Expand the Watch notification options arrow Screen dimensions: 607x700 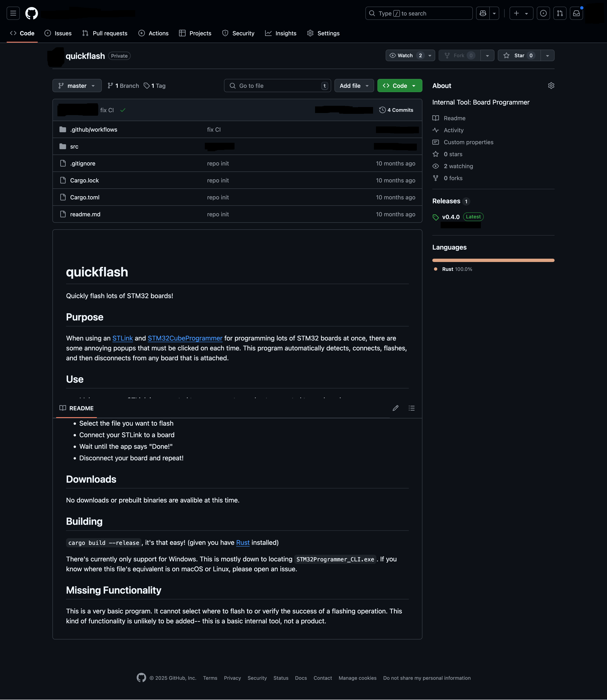coord(430,56)
